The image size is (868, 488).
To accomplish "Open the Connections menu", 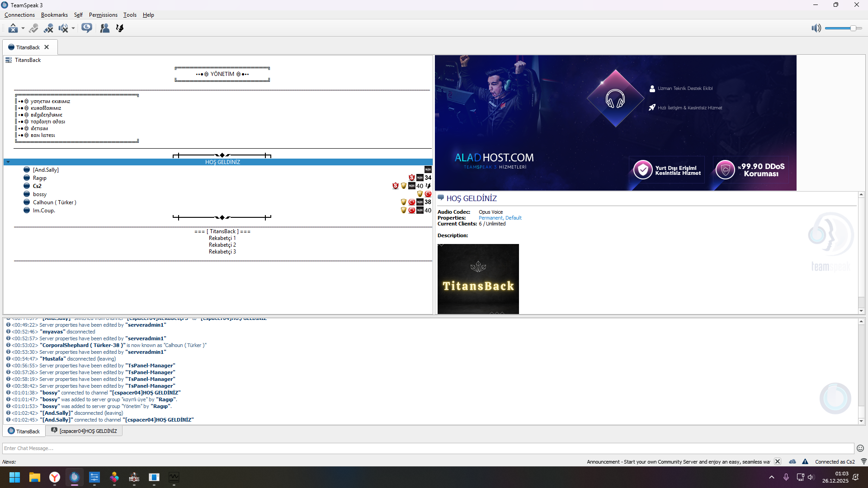I will 19,15.
